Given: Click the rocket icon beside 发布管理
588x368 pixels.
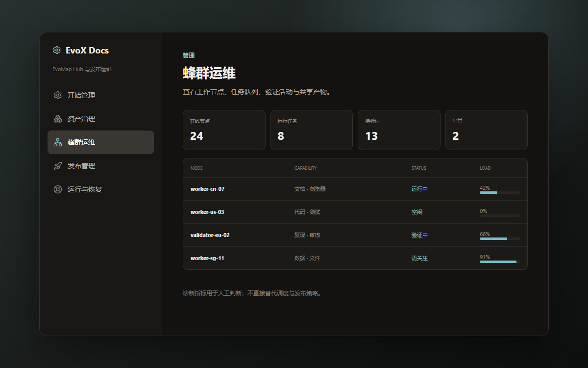Looking at the screenshot, I should (x=58, y=166).
